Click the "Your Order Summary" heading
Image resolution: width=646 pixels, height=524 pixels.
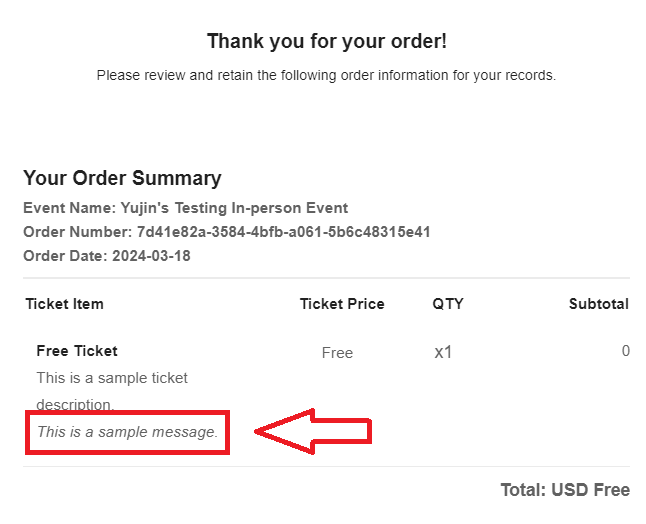pyautogui.click(x=122, y=178)
